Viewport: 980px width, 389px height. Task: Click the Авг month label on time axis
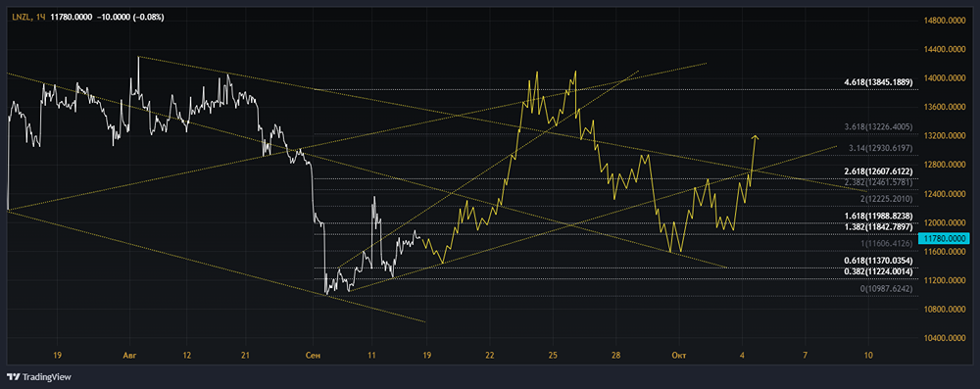point(129,356)
